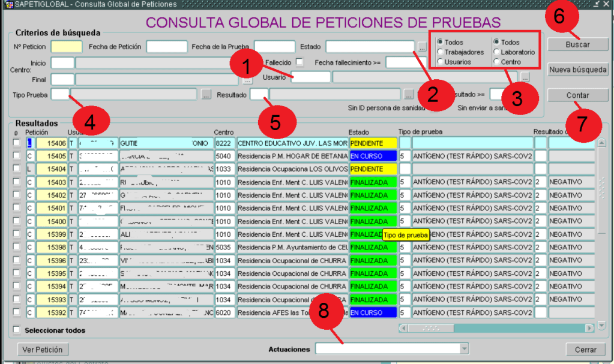Open the Resultado lookup ellipsis button
This screenshot has width=614, height=364.
(x=409, y=94)
